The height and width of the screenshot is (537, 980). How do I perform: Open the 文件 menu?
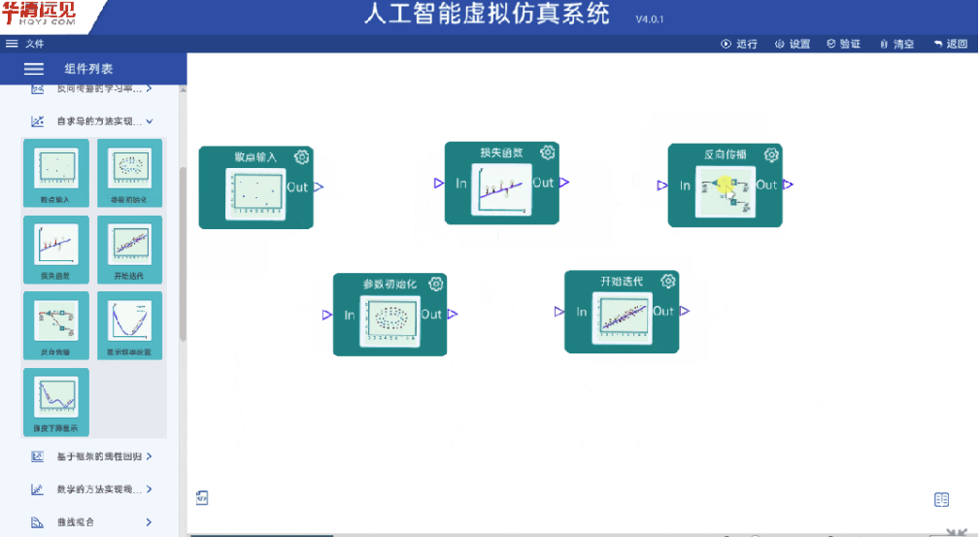pos(25,44)
